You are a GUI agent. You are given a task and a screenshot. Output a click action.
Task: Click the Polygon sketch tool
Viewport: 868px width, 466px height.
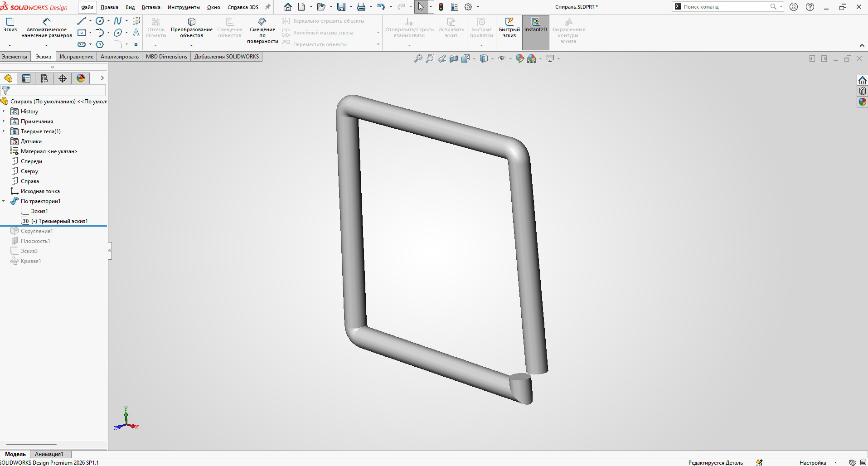[100, 44]
